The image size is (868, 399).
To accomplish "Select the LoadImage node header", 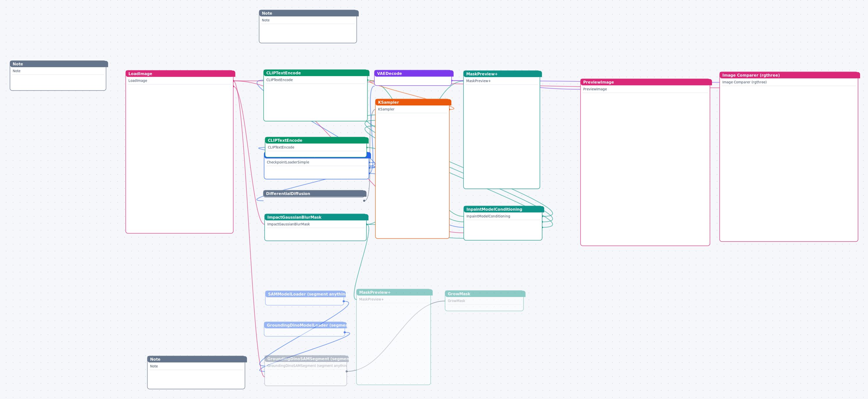I will click(180, 74).
